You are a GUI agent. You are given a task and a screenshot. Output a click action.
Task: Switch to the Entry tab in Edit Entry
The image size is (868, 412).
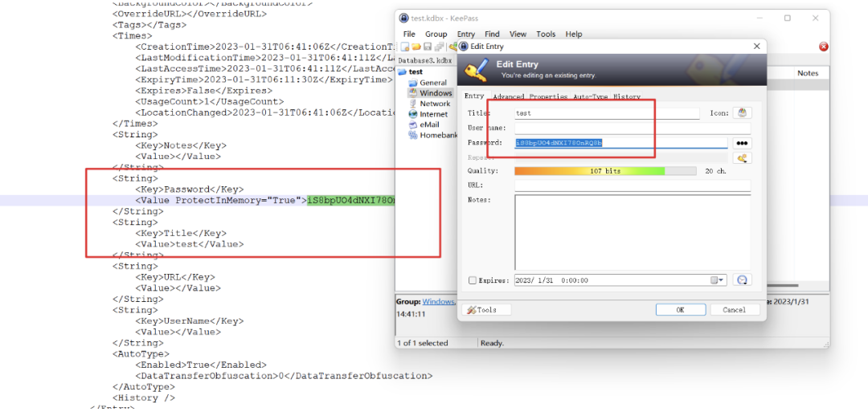click(x=474, y=96)
